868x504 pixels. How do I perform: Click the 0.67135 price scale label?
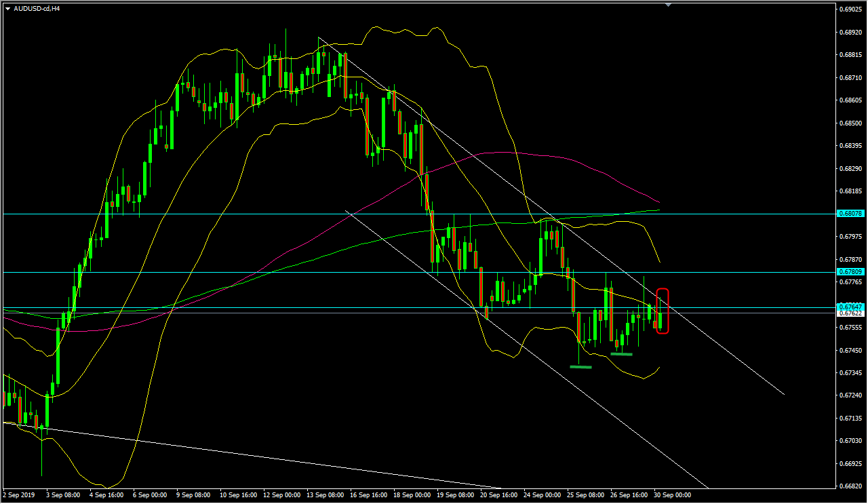(852, 419)
